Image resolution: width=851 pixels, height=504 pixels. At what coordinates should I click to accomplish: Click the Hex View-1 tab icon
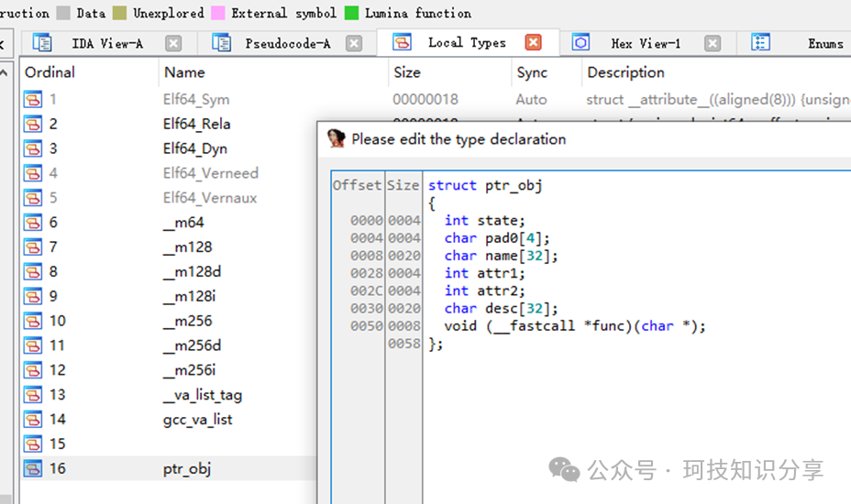tap(580, 43)
